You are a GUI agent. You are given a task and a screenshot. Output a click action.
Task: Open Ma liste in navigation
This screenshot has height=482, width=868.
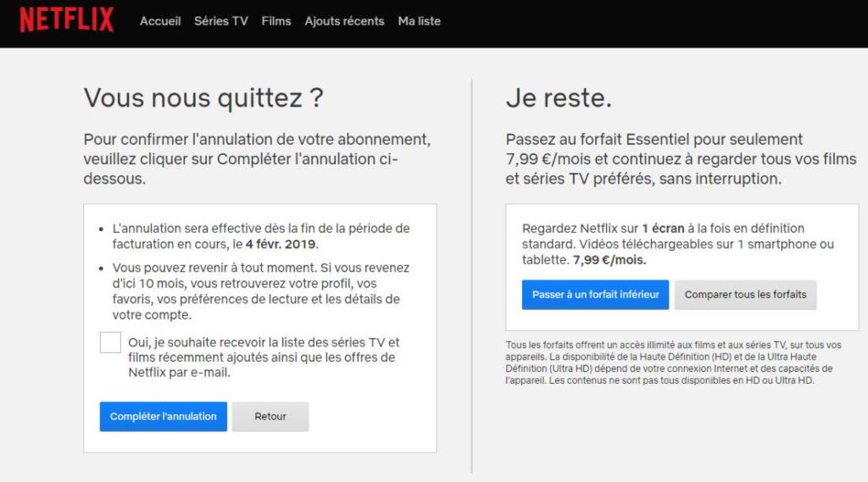419,21
